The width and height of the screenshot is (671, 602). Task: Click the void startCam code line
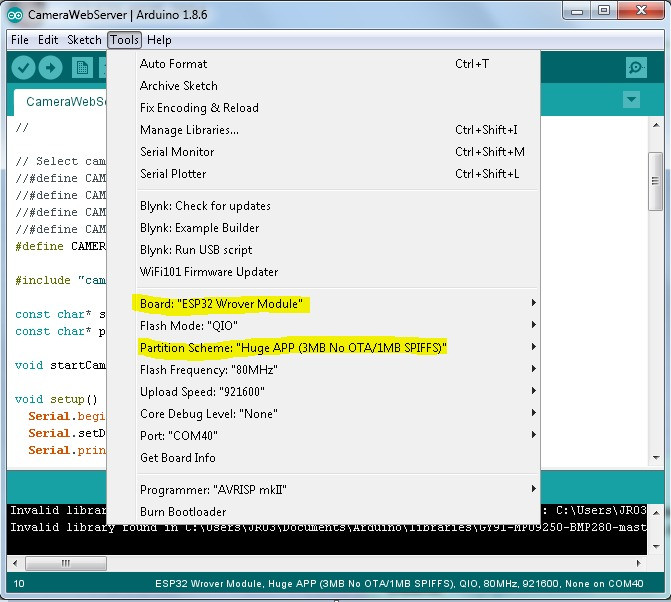pos(60,365)
